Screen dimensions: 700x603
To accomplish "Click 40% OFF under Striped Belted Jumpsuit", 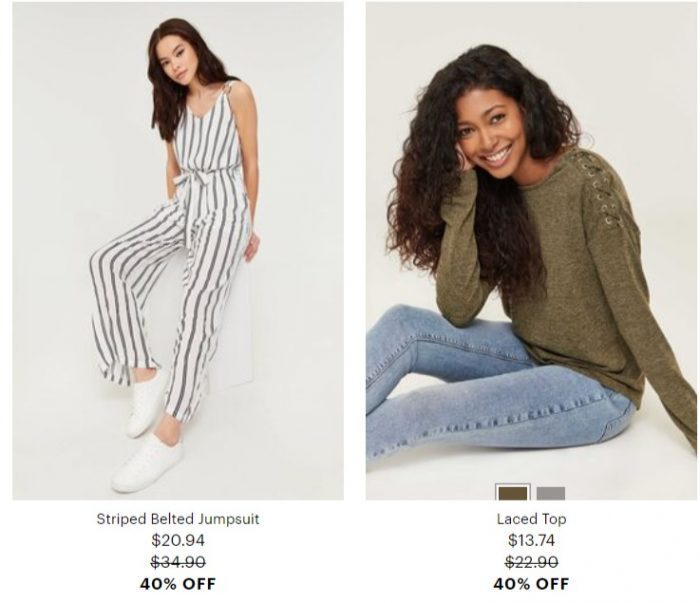I will coord(178,584).
